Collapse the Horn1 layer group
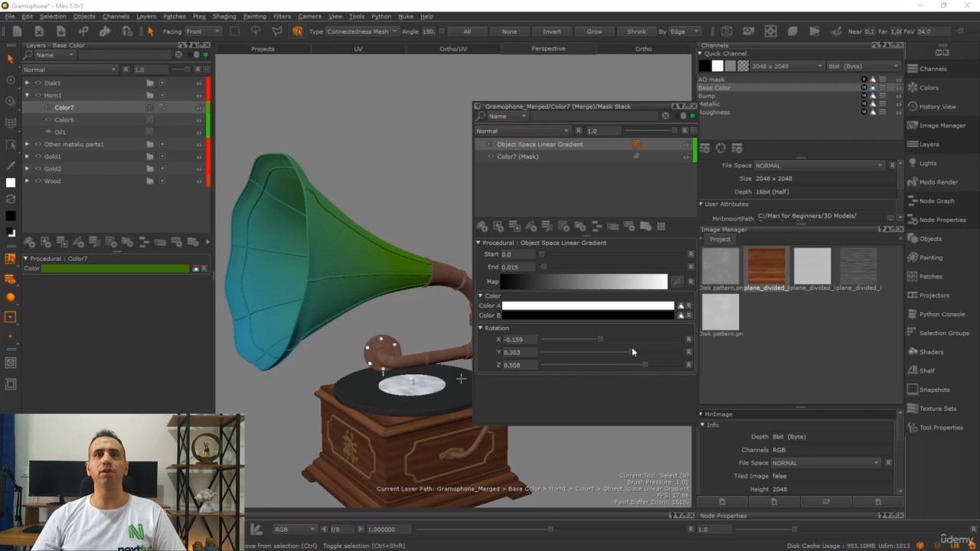 point(27,95)
